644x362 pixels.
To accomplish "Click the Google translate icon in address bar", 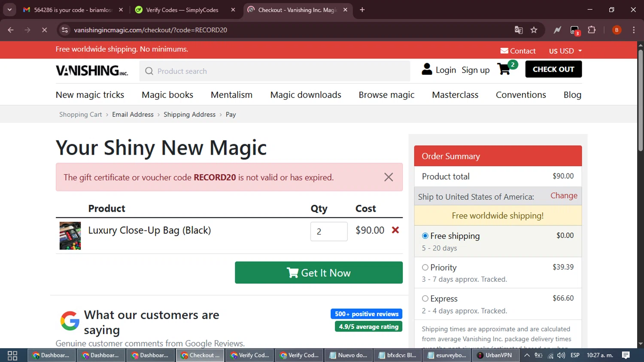I will (x=519, y=30).
